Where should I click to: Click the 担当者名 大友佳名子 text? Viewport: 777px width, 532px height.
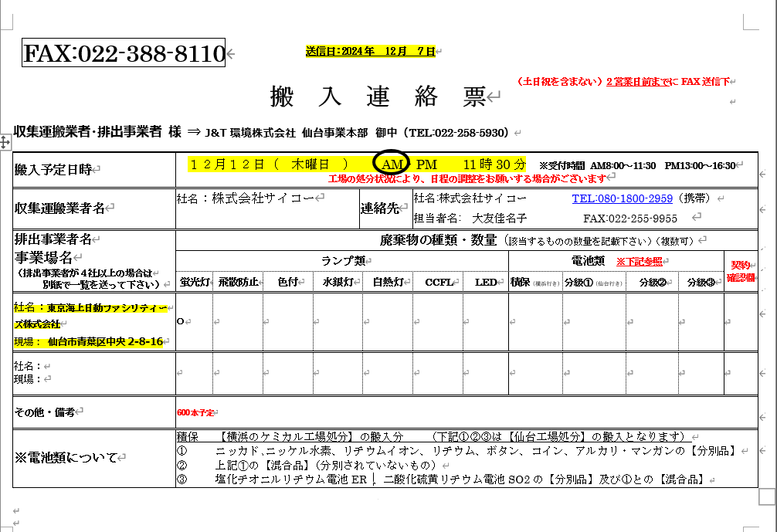[470, 219]
